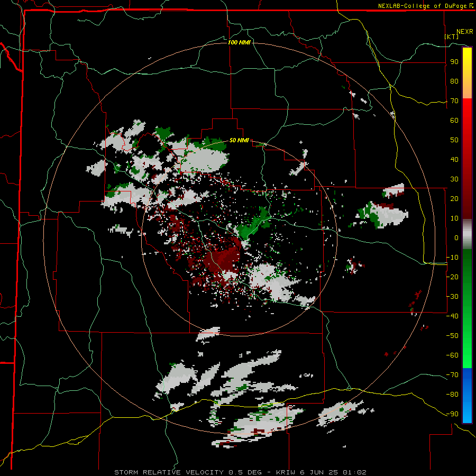Click the 90 value on the velocity scale
This screenshot has height=476, width=476.
pyautogui.click(x=454, y=62)
